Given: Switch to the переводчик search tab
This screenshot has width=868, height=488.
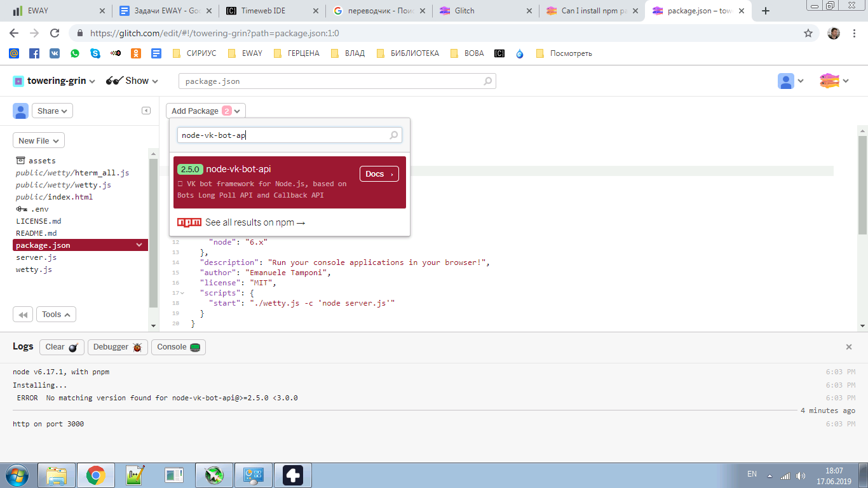Looking at the screenshot, I should click(x=379, y=11).
